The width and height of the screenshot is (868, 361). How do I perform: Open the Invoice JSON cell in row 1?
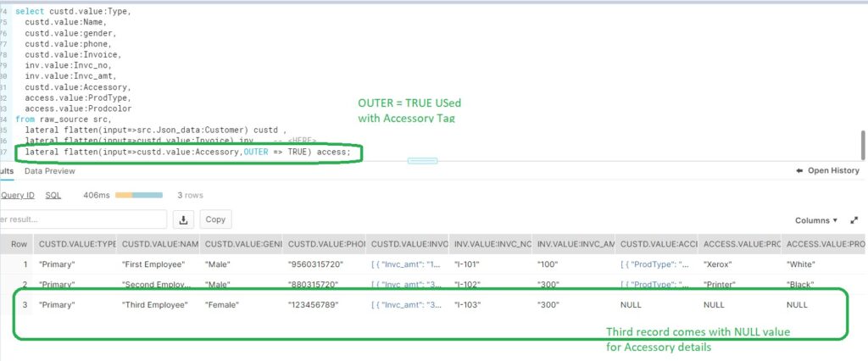(x=407, y=264)
